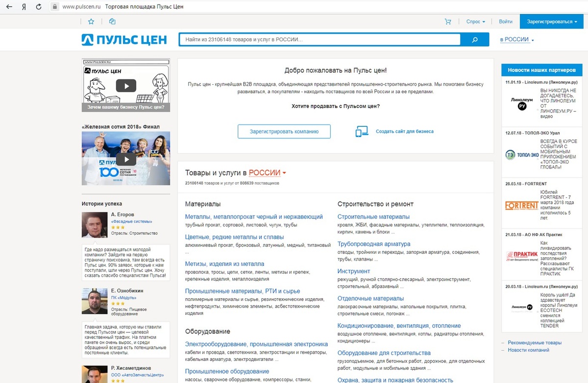Click the Охрана, защита и пожарная безопасность link
Screen dimensions: 588x383
[395, 380]
